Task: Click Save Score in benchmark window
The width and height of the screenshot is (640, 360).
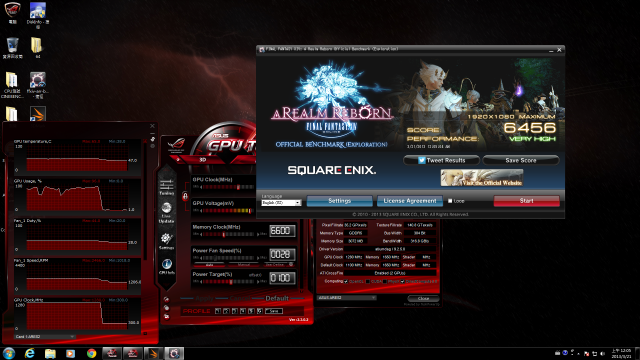Action: tap(521, 160)
